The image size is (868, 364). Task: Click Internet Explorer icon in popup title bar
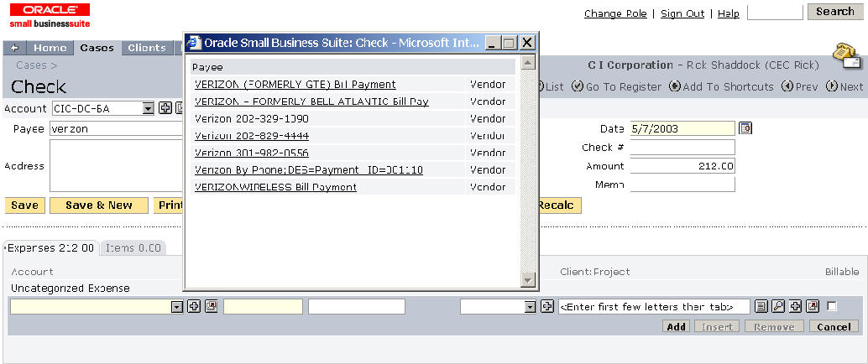coord(194,43)
